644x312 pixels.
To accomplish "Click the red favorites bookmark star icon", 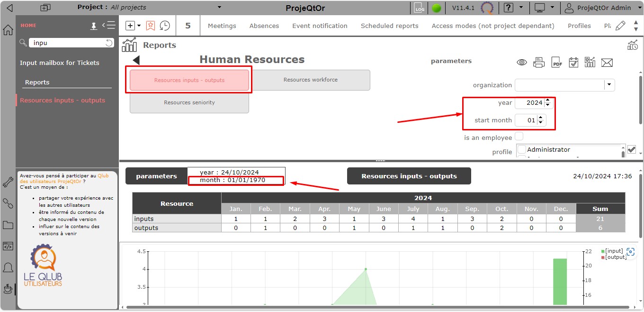I will pos(151,26).
